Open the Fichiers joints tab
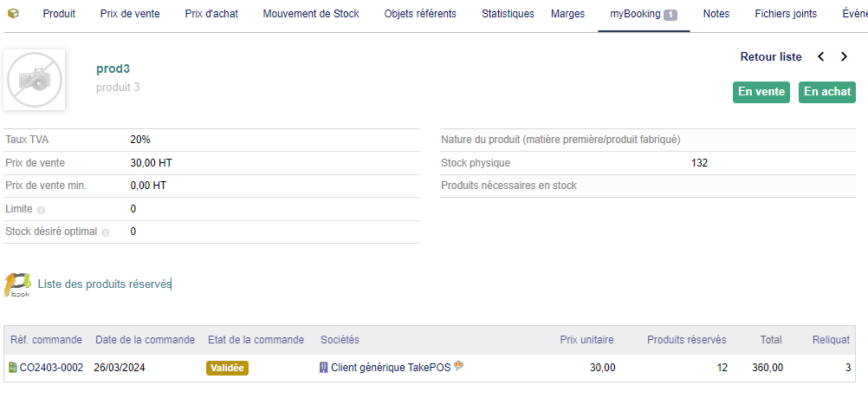 [786, 14]
